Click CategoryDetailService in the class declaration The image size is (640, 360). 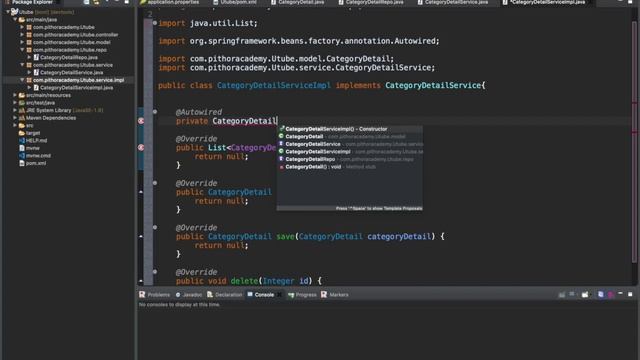(x=433, y=85)
